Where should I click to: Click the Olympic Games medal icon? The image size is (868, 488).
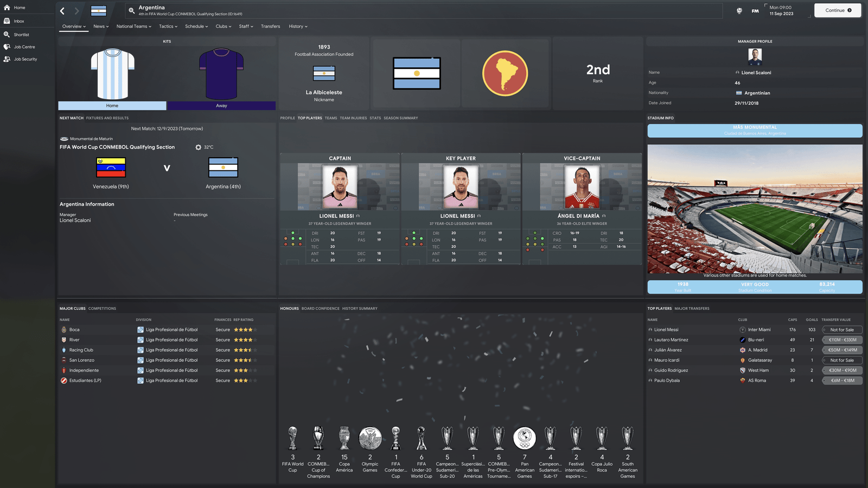click(x=370, y=439)
